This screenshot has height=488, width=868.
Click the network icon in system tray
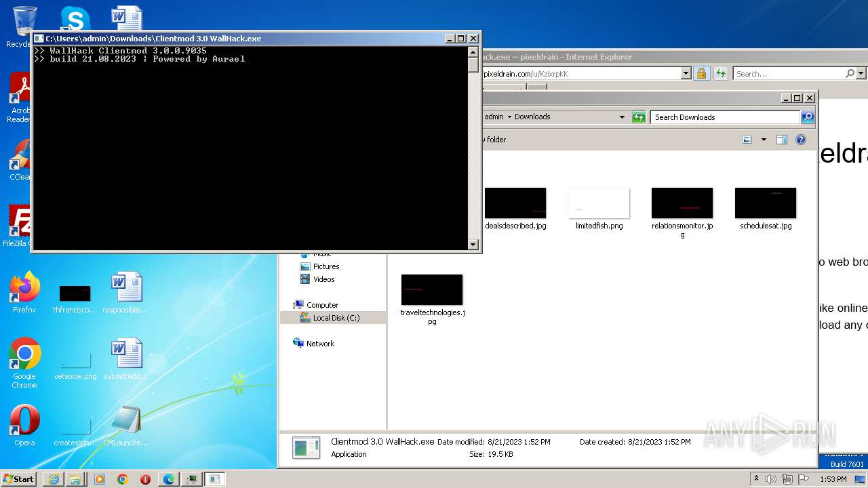click(787, 479)
